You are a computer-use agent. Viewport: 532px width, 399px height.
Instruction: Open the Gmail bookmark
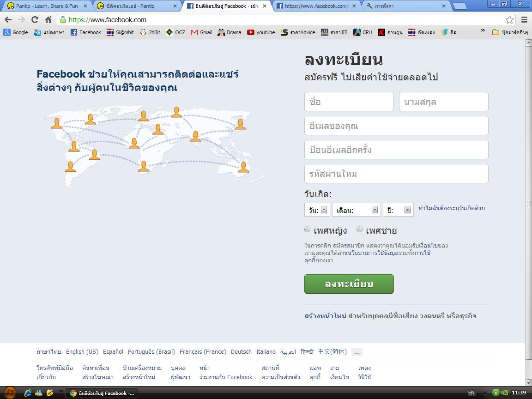pyautogui.click(x=201, y=32)
